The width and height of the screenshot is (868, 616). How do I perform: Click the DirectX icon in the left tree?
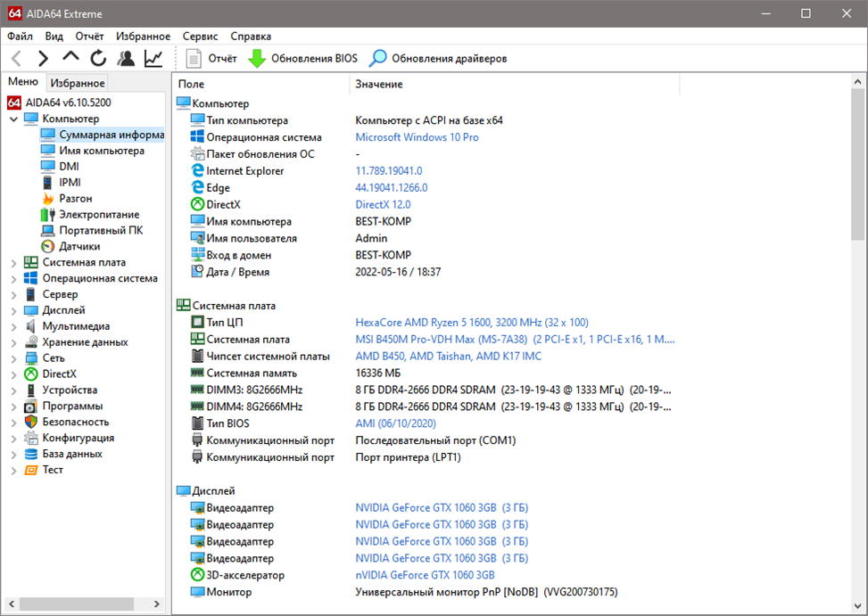pyautogui.click(x=31, y=374)
